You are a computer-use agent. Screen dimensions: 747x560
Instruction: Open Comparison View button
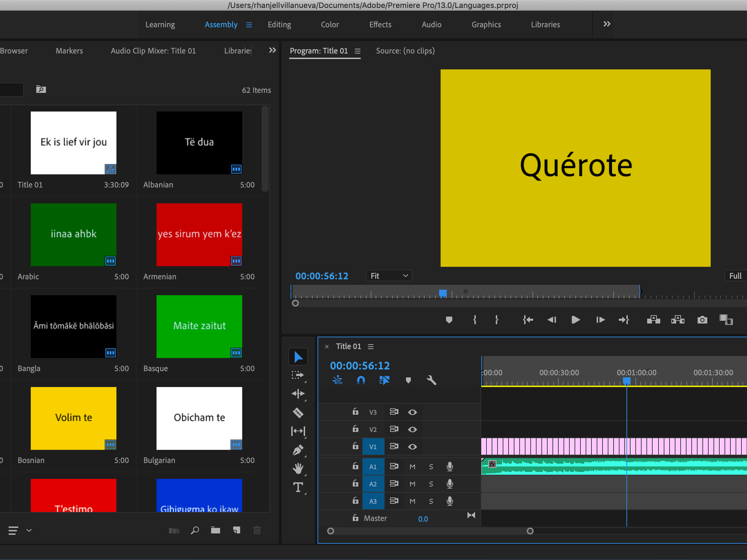pos(726,320)
